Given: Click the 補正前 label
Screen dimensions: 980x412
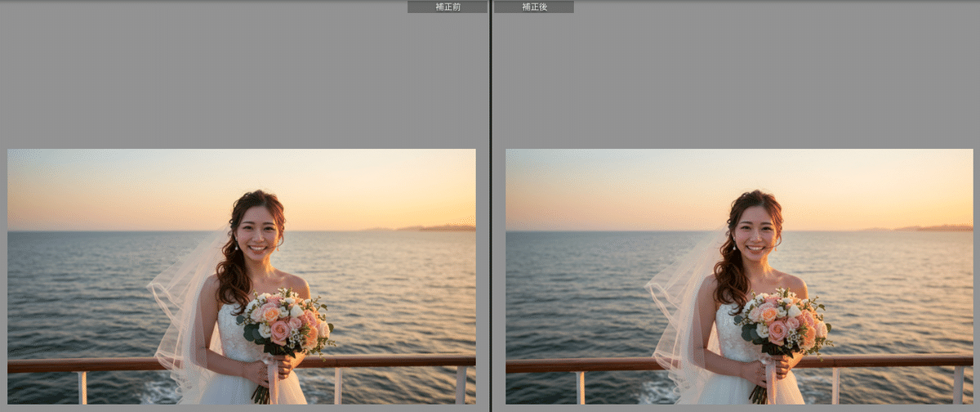Looking at the screenshot, I should point(447,7).
